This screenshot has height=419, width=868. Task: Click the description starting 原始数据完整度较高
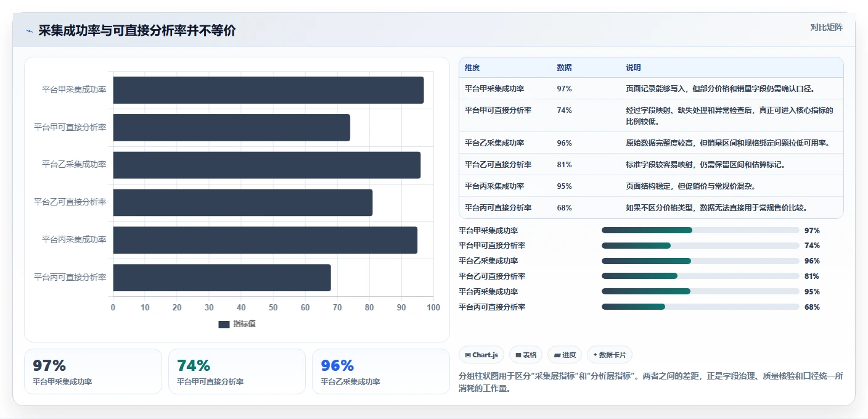(x=727, y=143)
